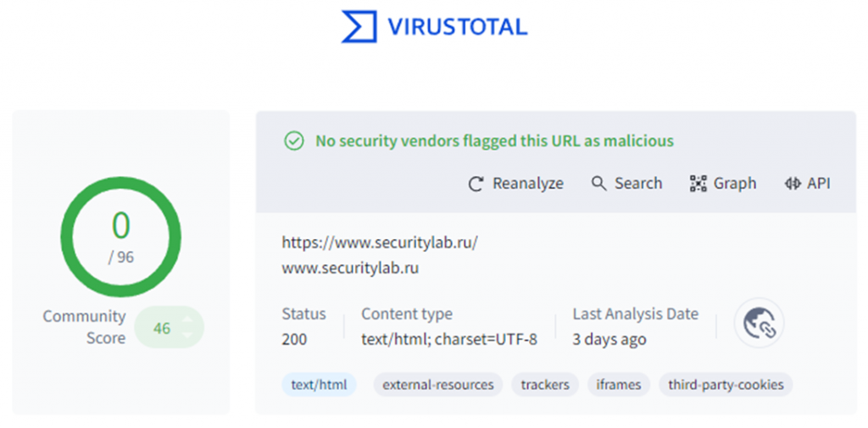Viewport: 868px width, 428px height.
Task: Select the third-party-cookies tag
Action: click(x=726, y=384)
